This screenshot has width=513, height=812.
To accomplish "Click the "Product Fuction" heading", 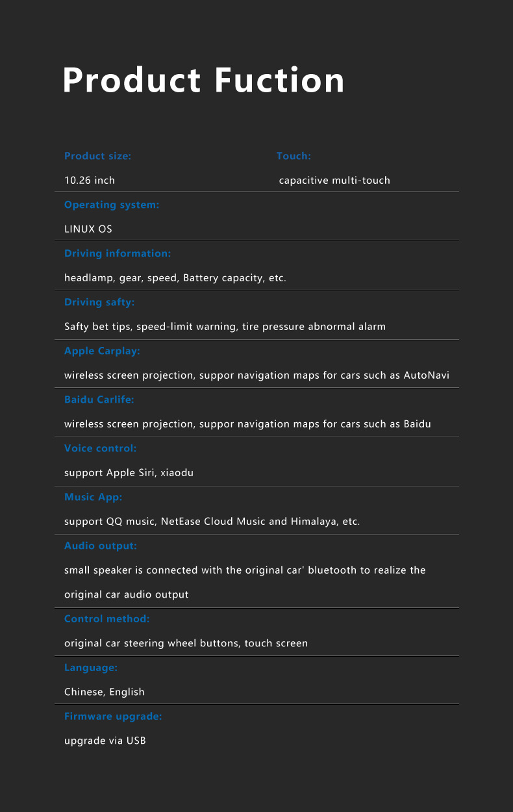I will (203, 81).
